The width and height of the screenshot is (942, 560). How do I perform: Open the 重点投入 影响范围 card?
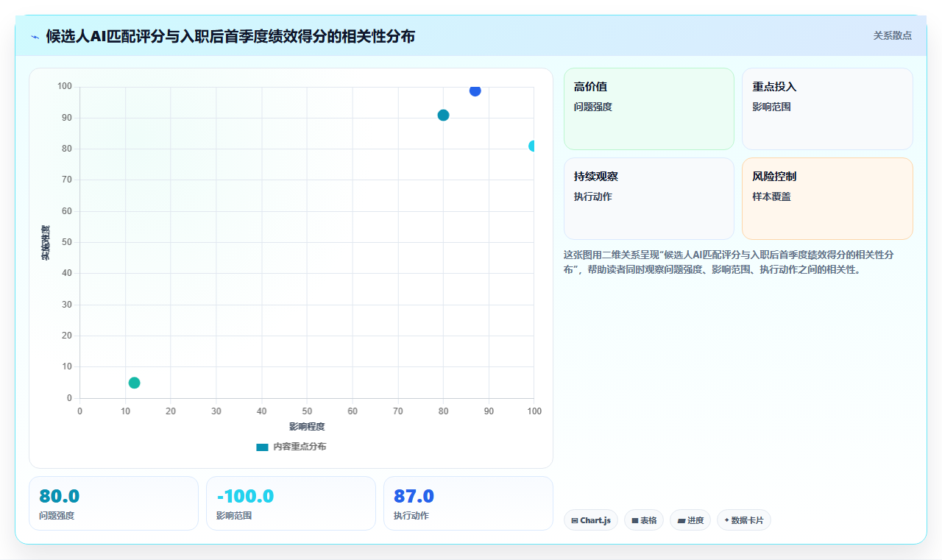click(x=827, y=109)
